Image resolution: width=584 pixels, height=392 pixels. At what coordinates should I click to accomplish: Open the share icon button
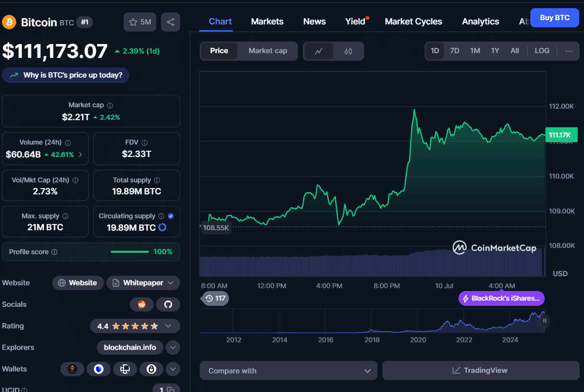[171, 22]
